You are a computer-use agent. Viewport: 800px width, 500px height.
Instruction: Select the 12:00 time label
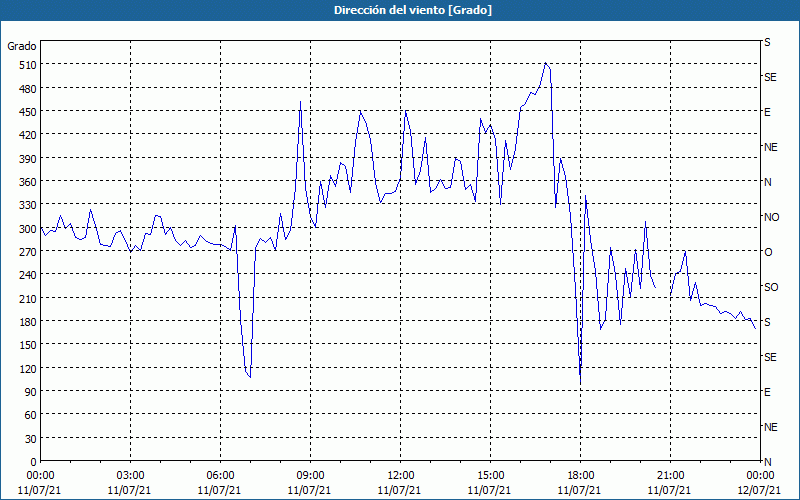(x=401, y=476)
